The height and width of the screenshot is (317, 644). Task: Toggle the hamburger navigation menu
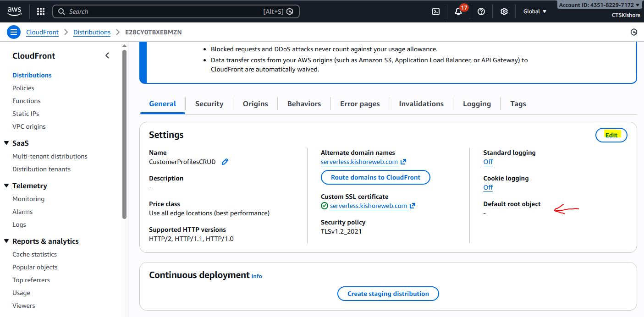(14, 32)
